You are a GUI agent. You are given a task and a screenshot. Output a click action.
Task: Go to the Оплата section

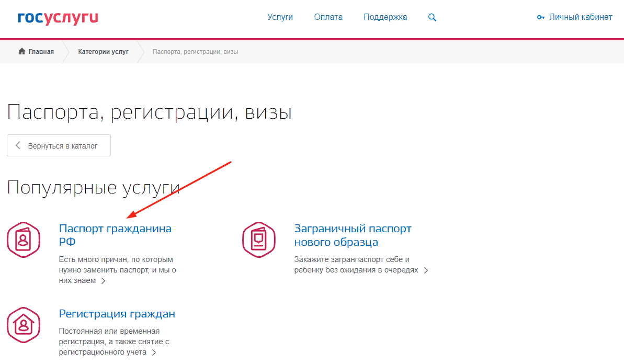click(x=328, y=17)
